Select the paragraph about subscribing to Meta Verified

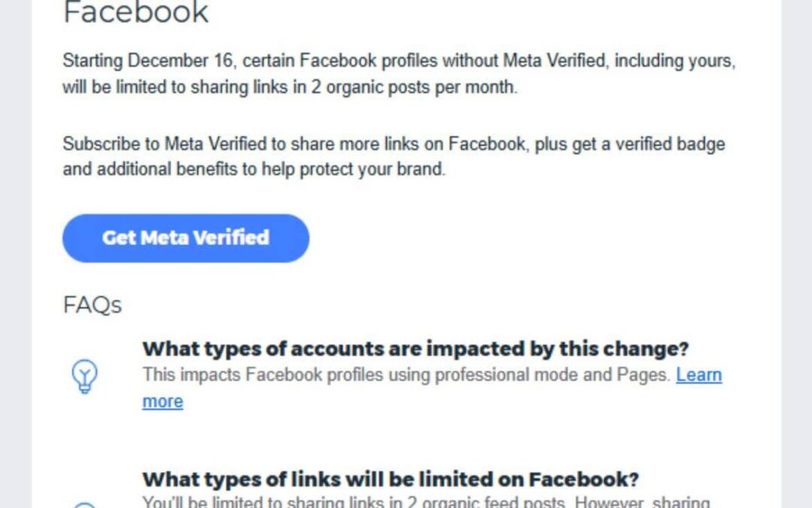[x=395, y=157]
